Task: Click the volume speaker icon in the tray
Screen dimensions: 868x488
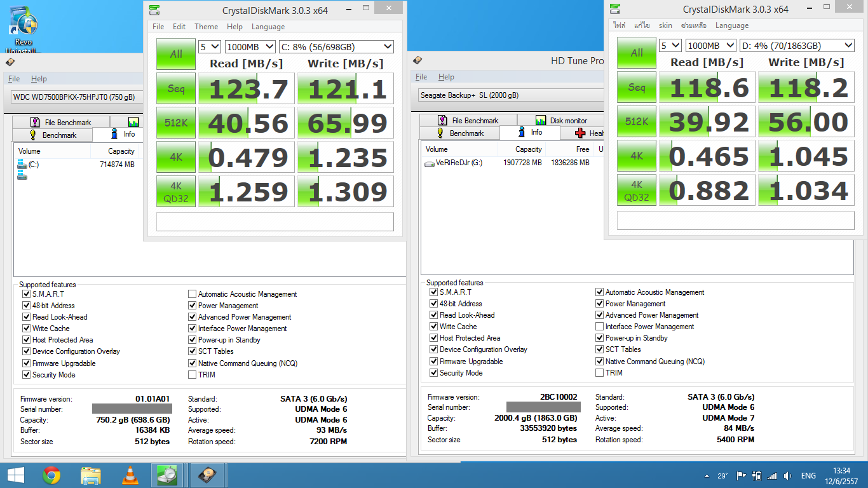Action: coord(788,476)
